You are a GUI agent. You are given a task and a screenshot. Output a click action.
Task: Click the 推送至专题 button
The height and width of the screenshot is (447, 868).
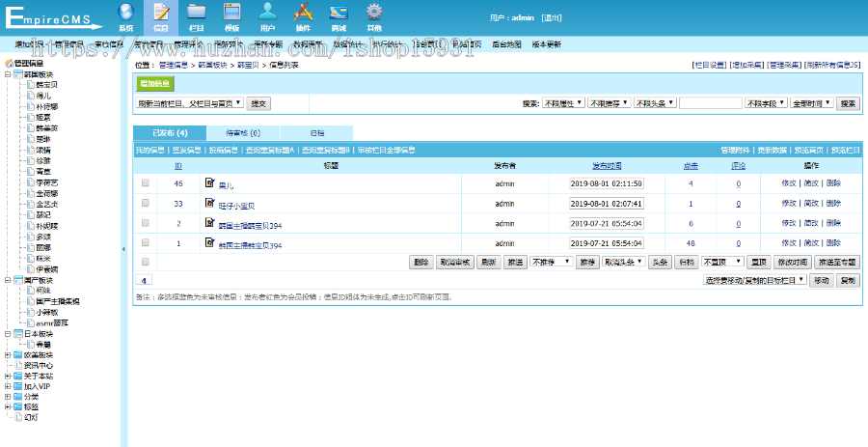[837, 263]
